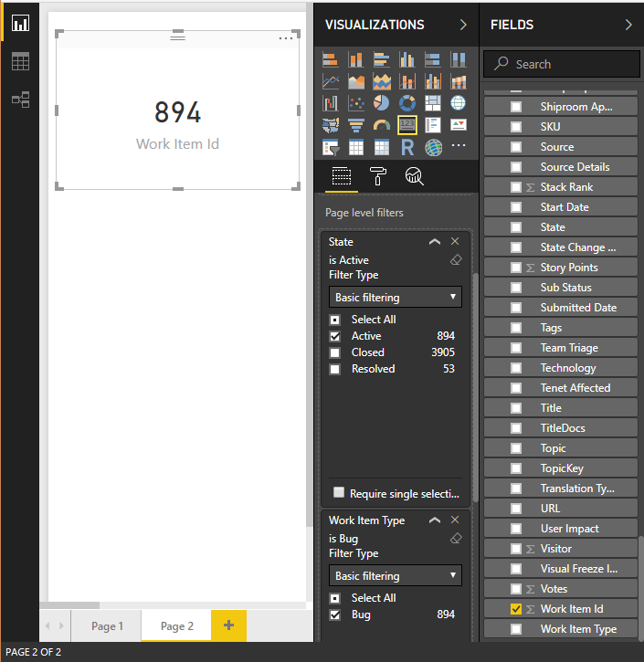Switch to Data view in sidebar
The width and height of the screenshot is (644, 662).
(x=20, y=61)
